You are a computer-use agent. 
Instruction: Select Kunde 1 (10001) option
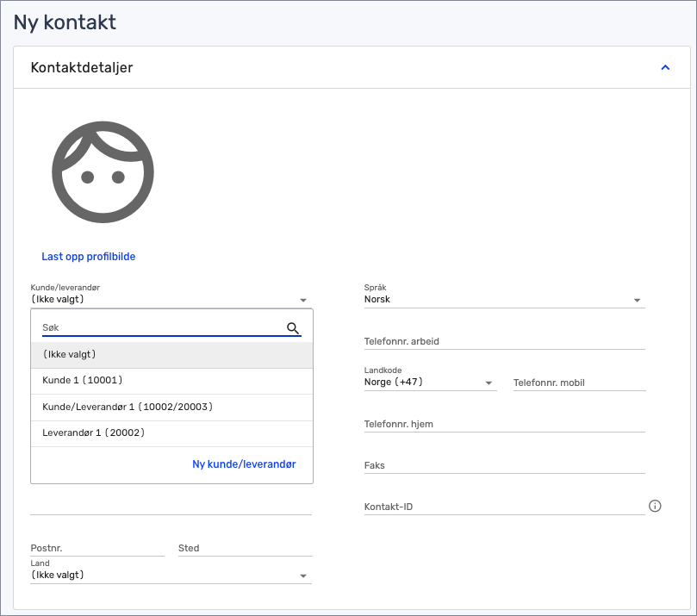point(171,381)
